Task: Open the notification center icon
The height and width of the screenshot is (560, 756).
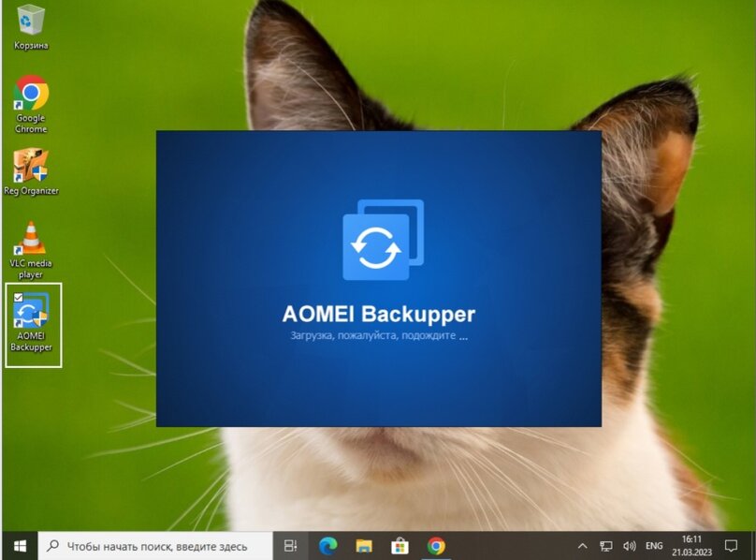Action: (x=731, y=546)
